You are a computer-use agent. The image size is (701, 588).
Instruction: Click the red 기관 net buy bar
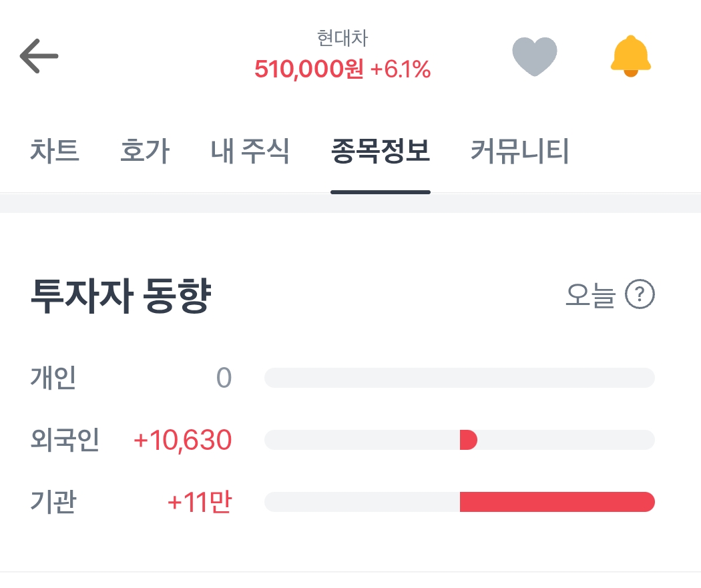click(x=557, y=502)
